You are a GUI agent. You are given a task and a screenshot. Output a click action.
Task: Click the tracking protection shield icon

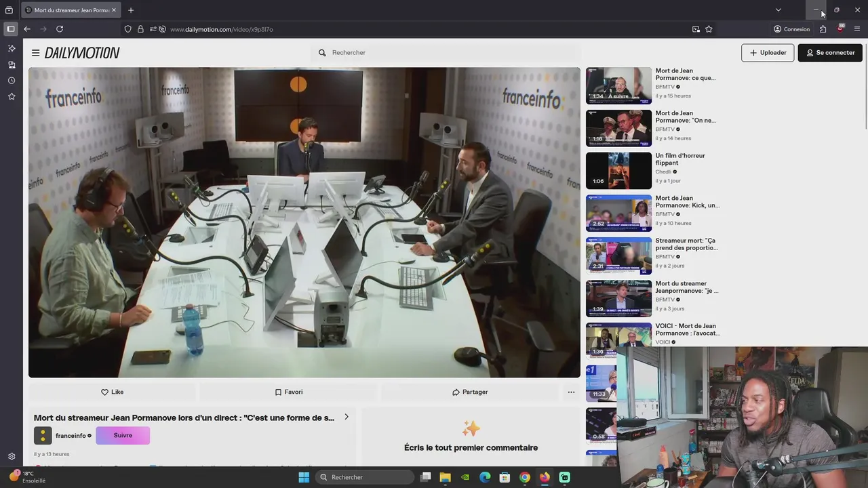click(127, 29)
